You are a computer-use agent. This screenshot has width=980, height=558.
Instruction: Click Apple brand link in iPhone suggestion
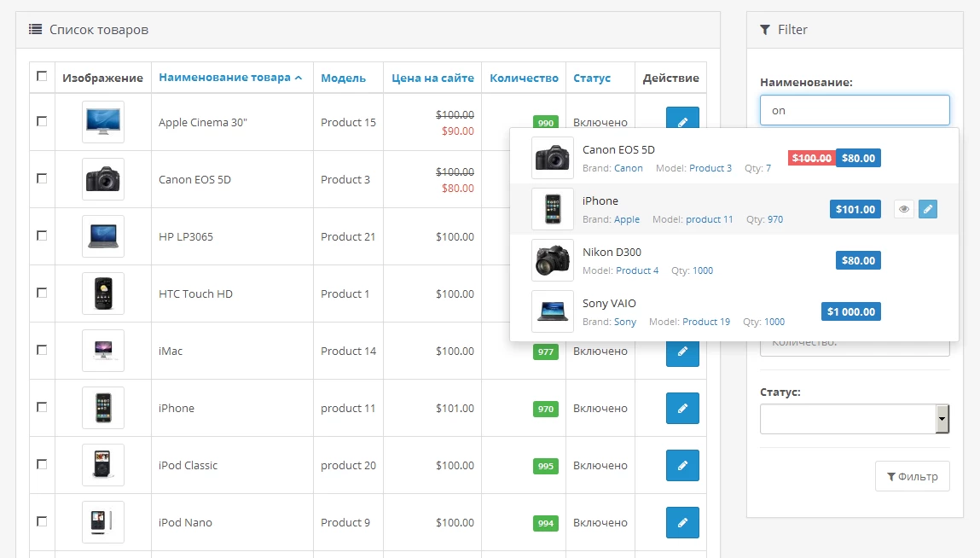point(626,219)
